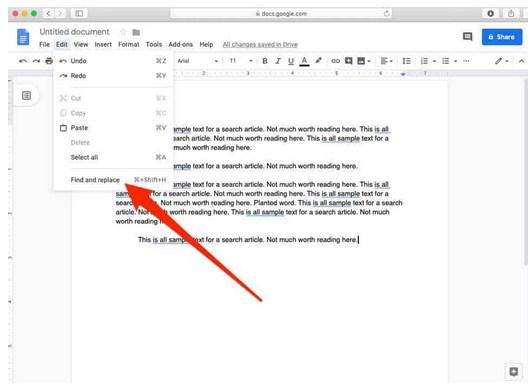Click the blue Share button
Image resolution: width=528 pixels, height=389 pixels.
pos(502,37)
